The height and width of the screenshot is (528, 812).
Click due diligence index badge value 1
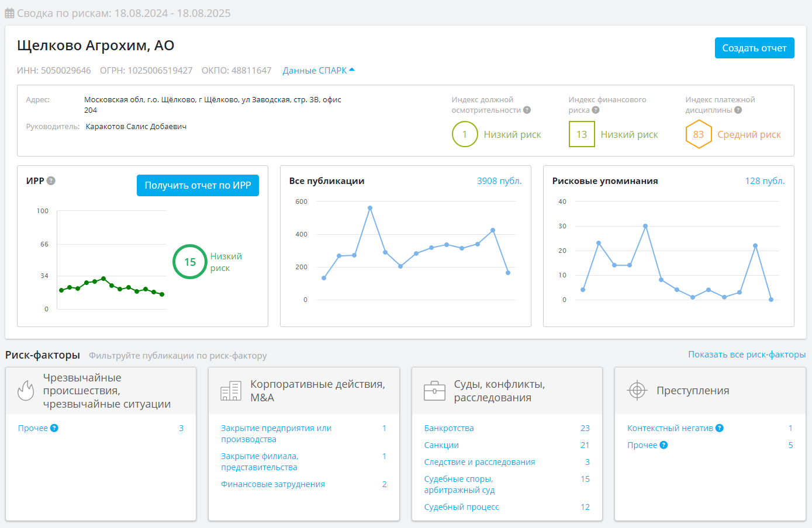click(x=465, y=134)
